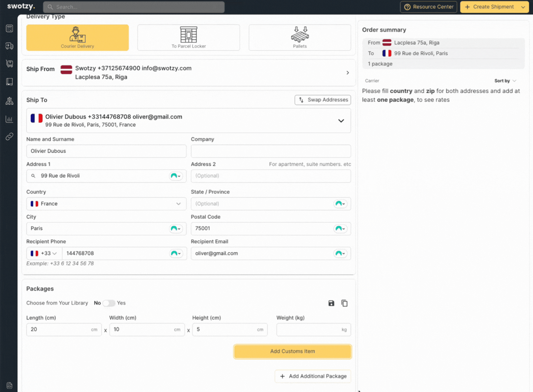Duplicate the package entry

point(344,303)
